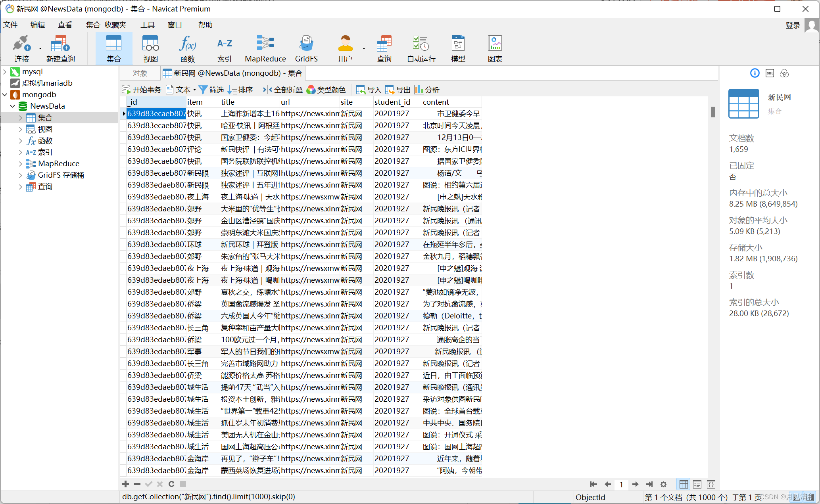Collapse the mongodb connection node

[5, 95]
